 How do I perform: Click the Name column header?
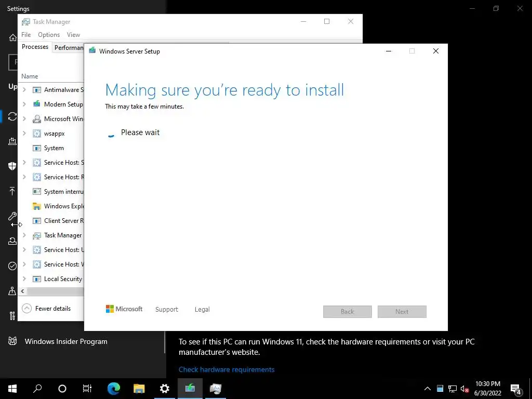(30, 76)
